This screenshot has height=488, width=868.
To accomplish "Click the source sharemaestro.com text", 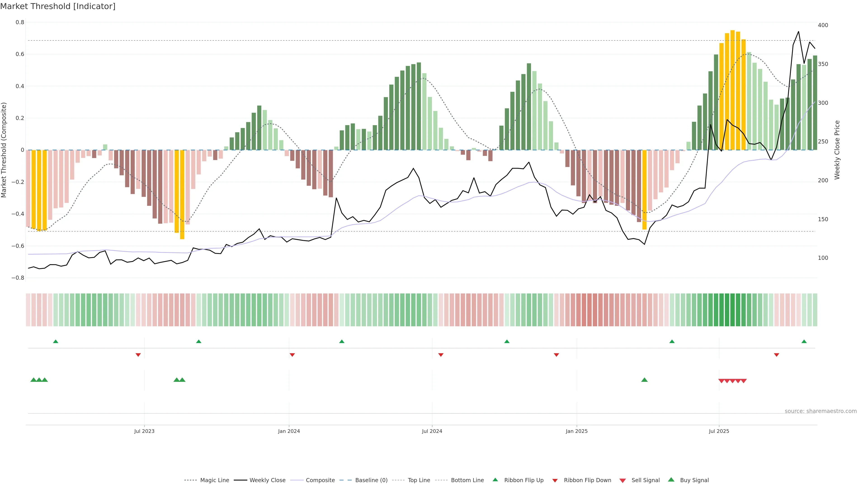I will click(x=821, y=411).
